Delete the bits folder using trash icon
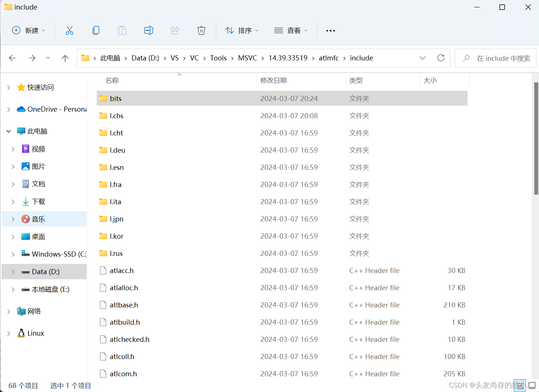 click(201, 30)
